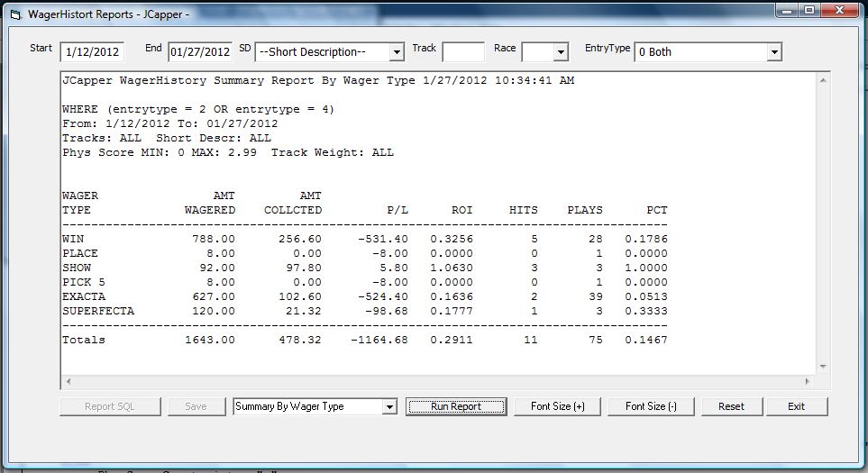Screen dimensions: 868x473
Task: Click the horizontal scrollbar left arrow
Action: coord(69,381)
